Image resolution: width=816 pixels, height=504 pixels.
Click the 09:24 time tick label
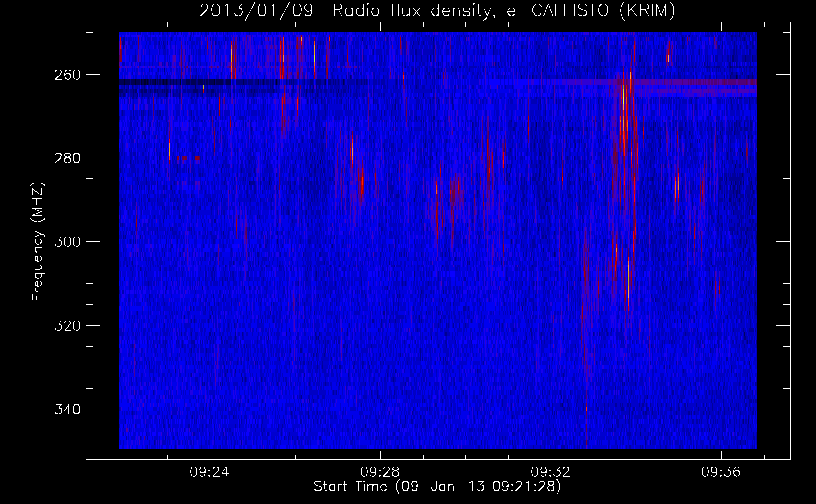[209, 472]
